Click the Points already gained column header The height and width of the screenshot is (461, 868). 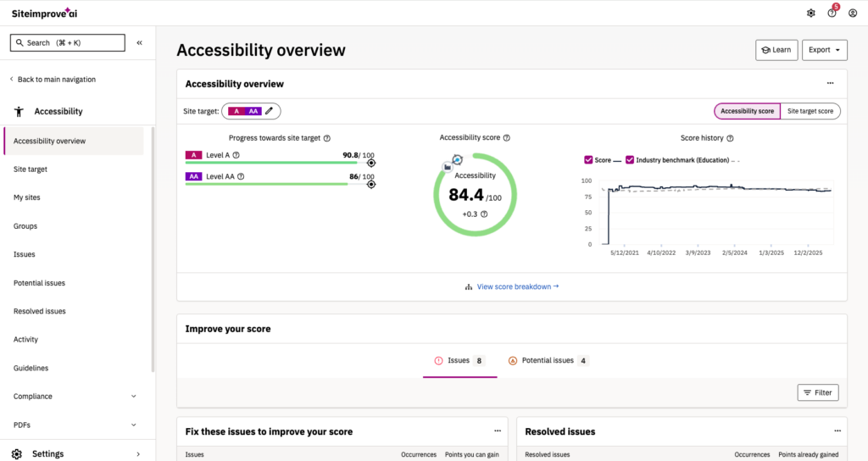click(808, 454)
